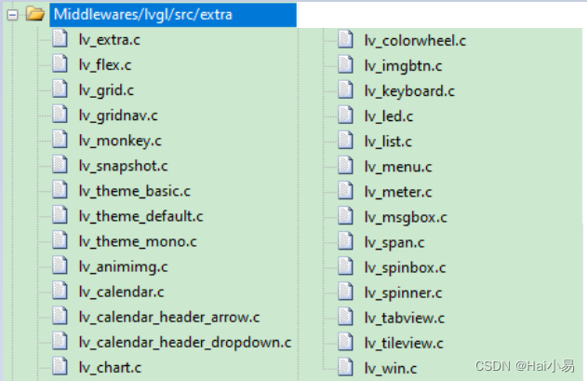Click the file icon next to lv_calendar.c
Image resolution: width=588 pixels, height=381 pixels.
tap(60, 292)
